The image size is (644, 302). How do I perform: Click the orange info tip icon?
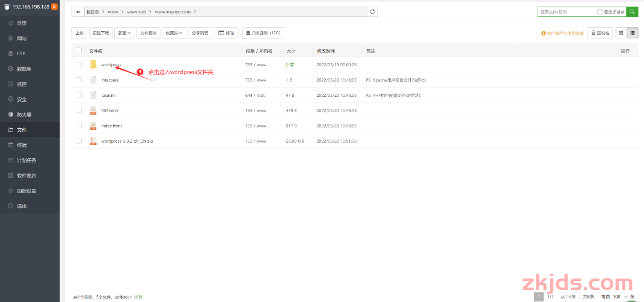(x=544, y=33)
